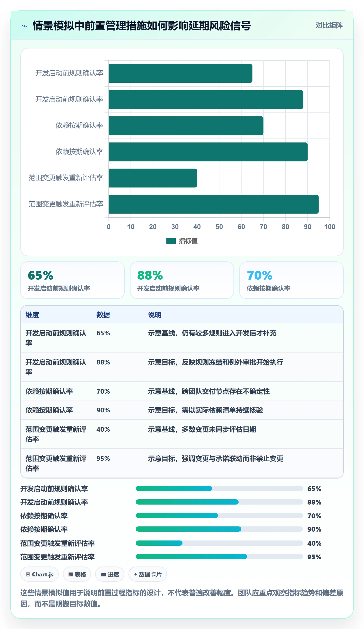Click the progress bar labeled 88%

coord(219,502)
